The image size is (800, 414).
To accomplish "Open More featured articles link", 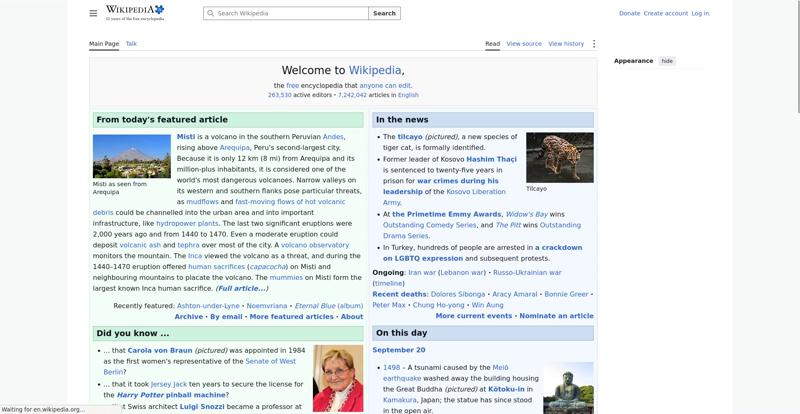I will point(291,316).
